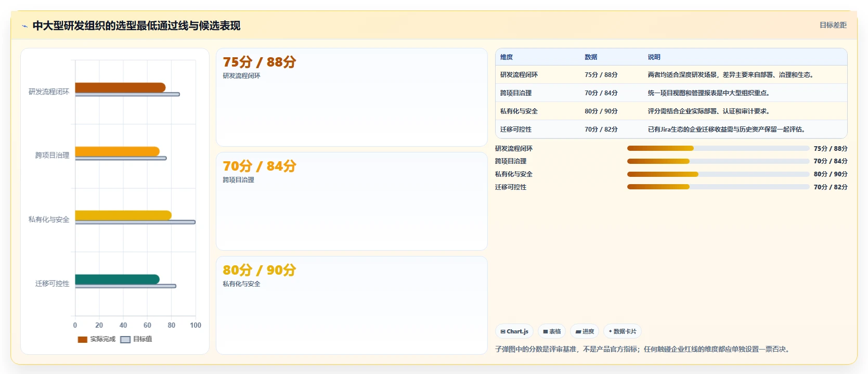Click the table cell 70分 / 82分
Image resolution: width=868 pixels, height=374 pixels.
(x=601, y=130)
